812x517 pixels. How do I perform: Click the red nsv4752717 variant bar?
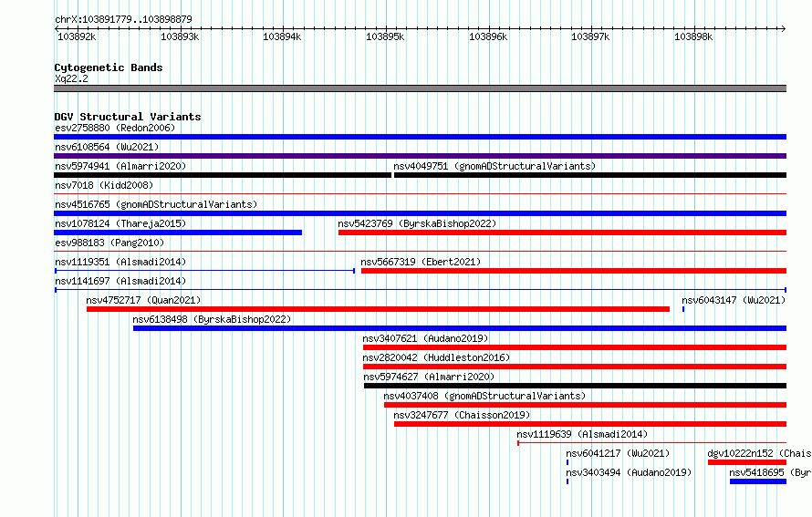point(378,309)
